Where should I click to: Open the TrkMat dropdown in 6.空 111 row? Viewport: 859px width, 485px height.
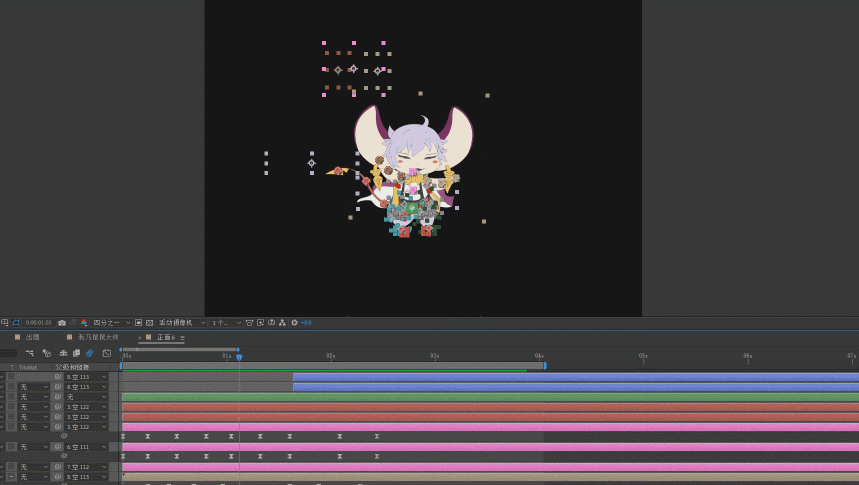tap(34, 447)
